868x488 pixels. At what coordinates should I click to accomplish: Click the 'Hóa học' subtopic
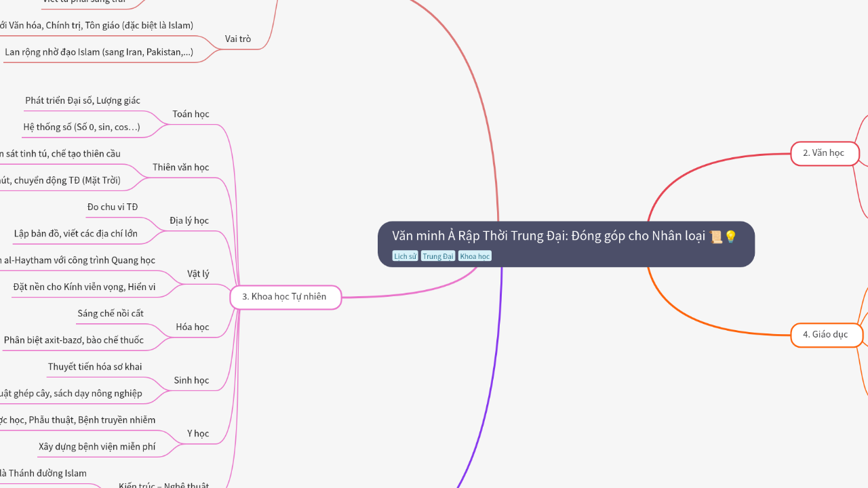tap(193, 327)
